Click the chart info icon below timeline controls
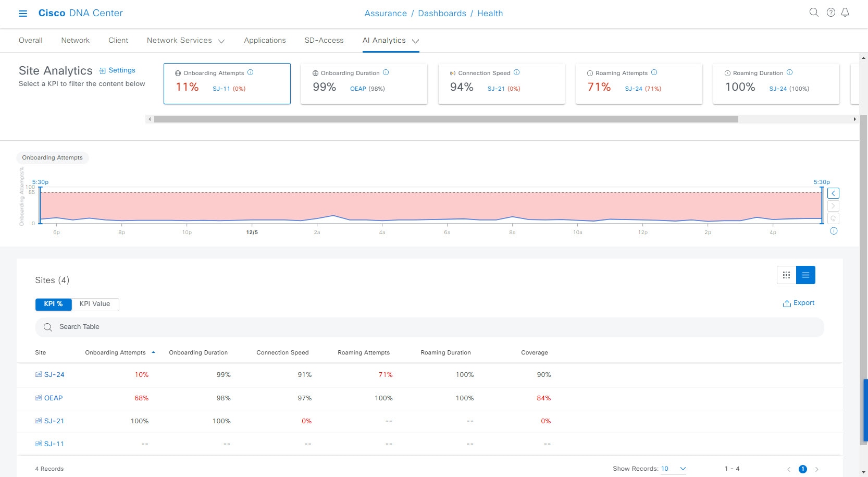Screen dimensions: 868x477 (x=834, y=231)
